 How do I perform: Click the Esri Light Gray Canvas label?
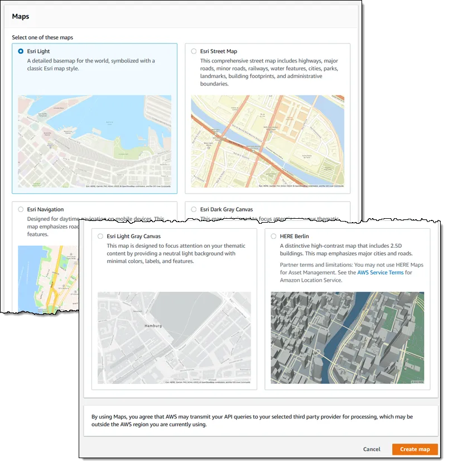pyautogui.click(x=133, y=236)
